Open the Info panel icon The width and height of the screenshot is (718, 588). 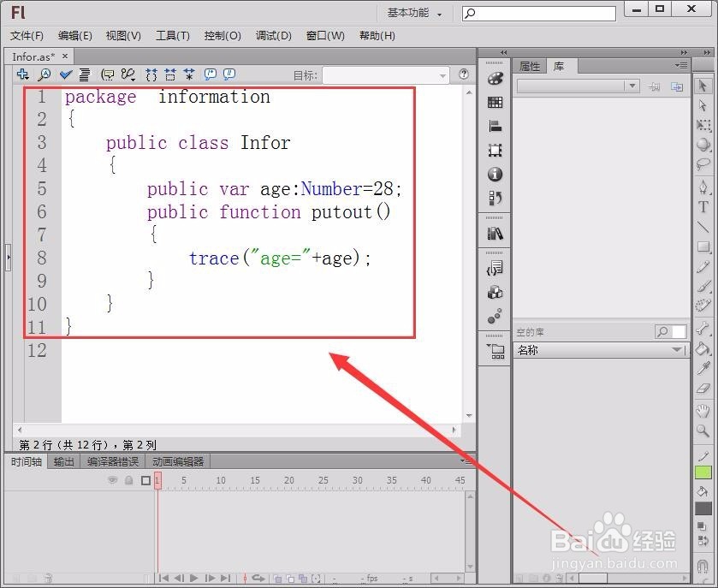495,174
